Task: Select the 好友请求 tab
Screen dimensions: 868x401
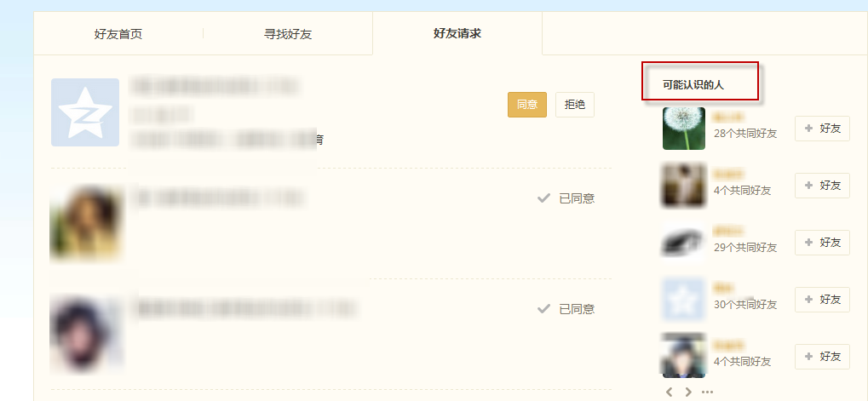Action: 457,34
